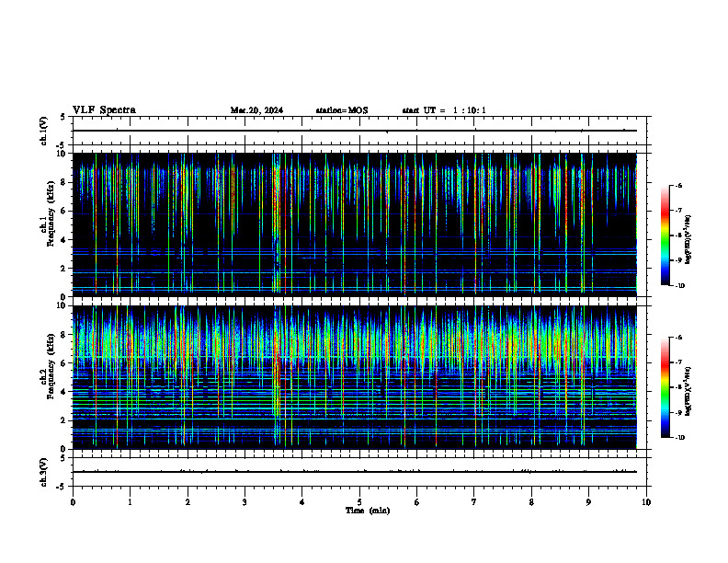Click the "-8" label on ch.2 colorbar
The height and width of the screenshot is (563, 728).
click(678, 387)
